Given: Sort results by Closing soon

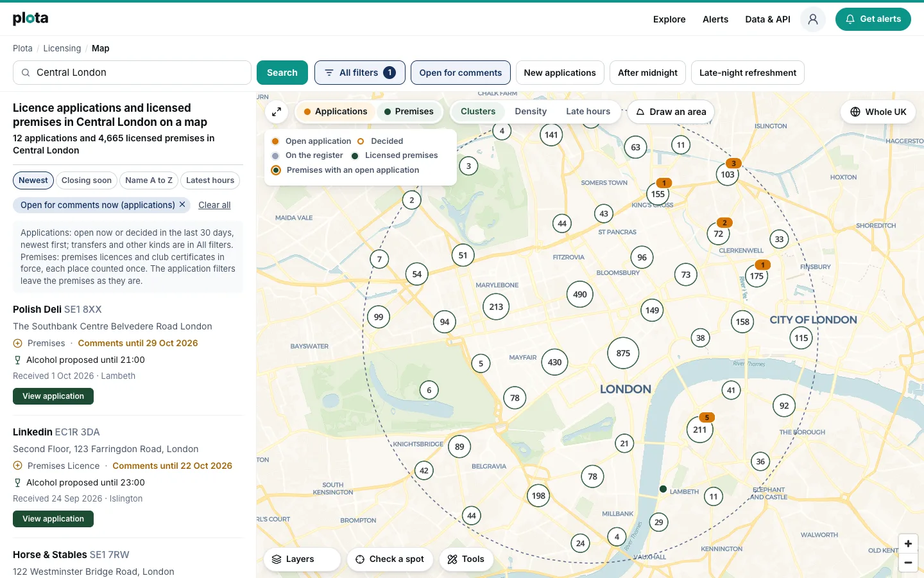Looking at the screenshot, I should pos(87,180).
